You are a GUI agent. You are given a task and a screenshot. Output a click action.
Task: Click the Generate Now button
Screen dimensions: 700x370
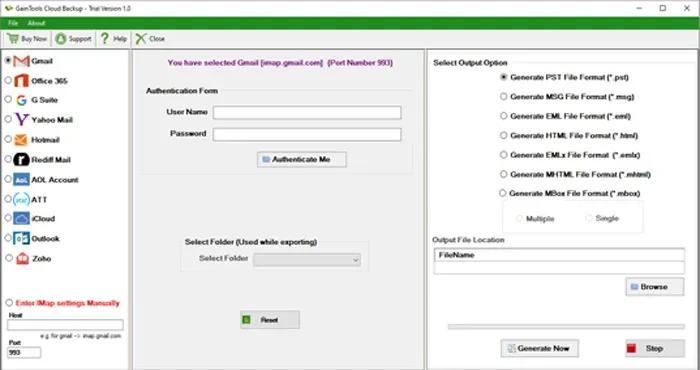click(x=539, y=348)
